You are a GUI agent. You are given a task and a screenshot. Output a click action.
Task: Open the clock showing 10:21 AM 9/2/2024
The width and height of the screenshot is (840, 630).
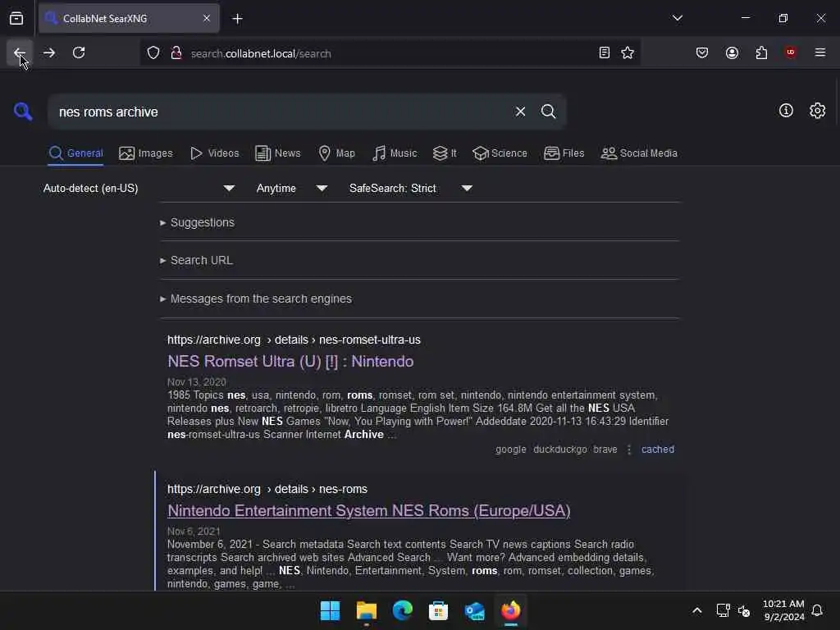(783, 610)
